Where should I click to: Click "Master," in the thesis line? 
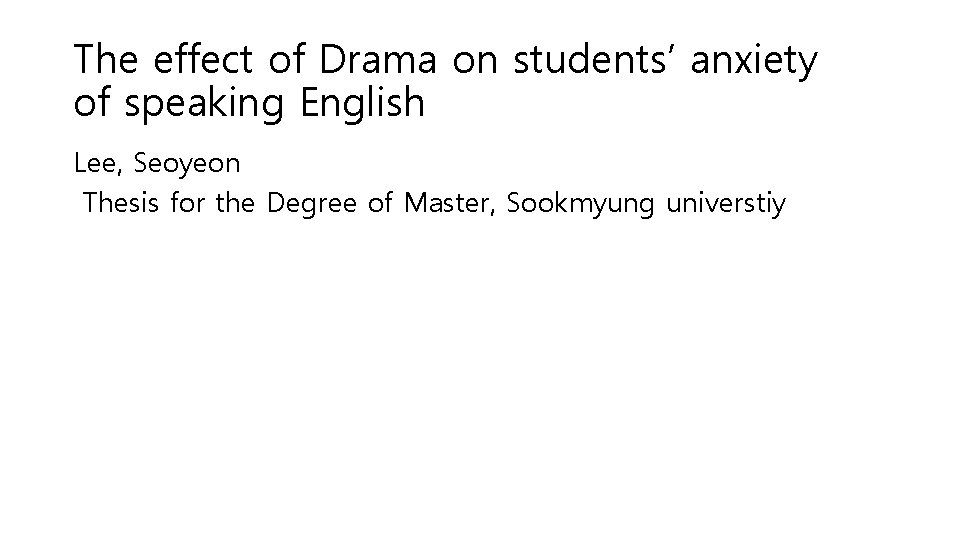(452, 204)
